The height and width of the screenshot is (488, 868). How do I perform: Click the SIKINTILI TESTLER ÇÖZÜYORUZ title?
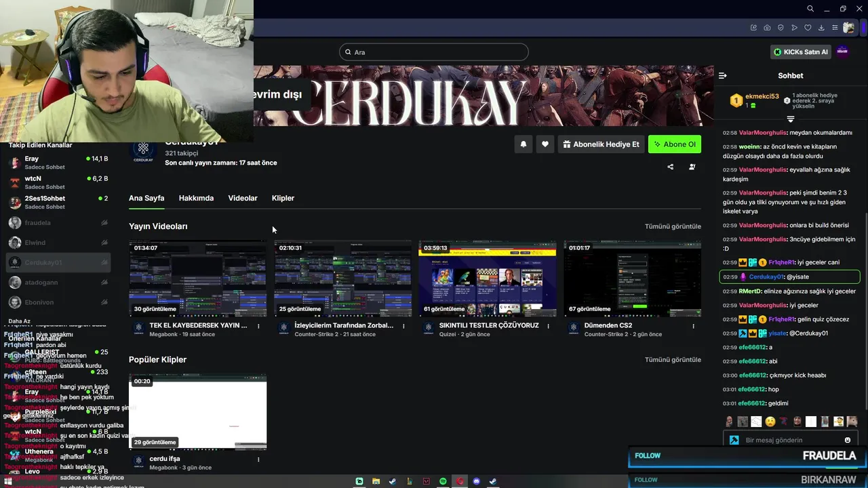click(x=489, y=325)
